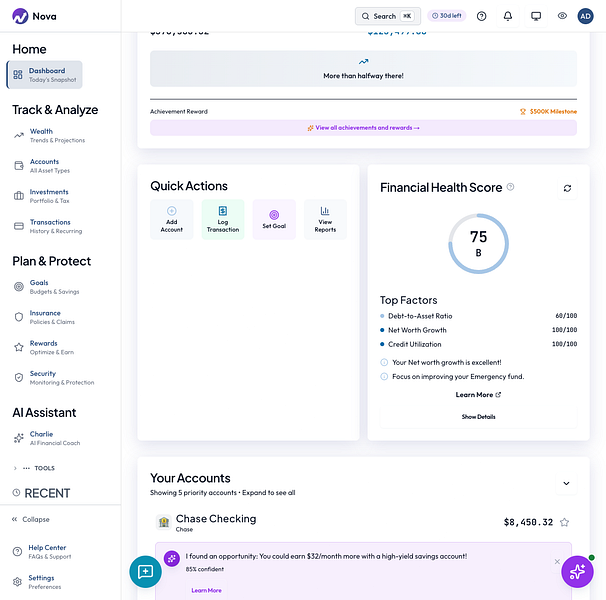Click the Search field

coord(388,16)
